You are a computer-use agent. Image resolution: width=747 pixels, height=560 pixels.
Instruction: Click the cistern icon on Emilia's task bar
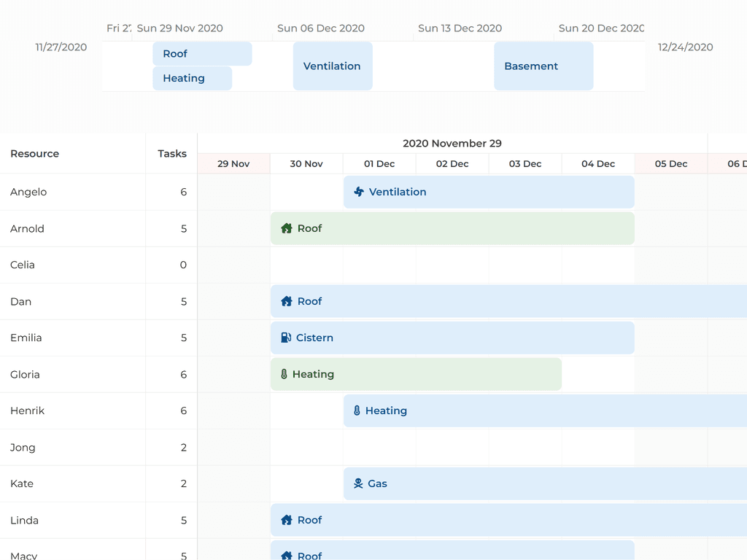click(x=285, y=338)
